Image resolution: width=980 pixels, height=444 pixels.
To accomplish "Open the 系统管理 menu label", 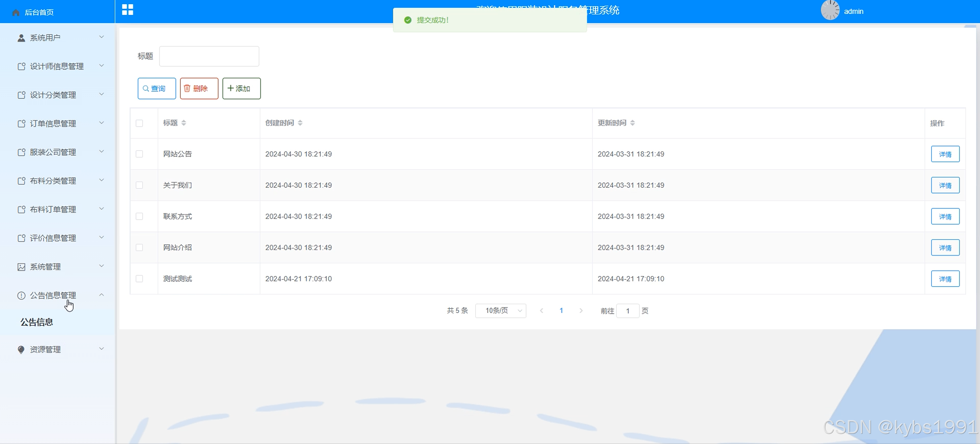I will click(x=45, y=266).
